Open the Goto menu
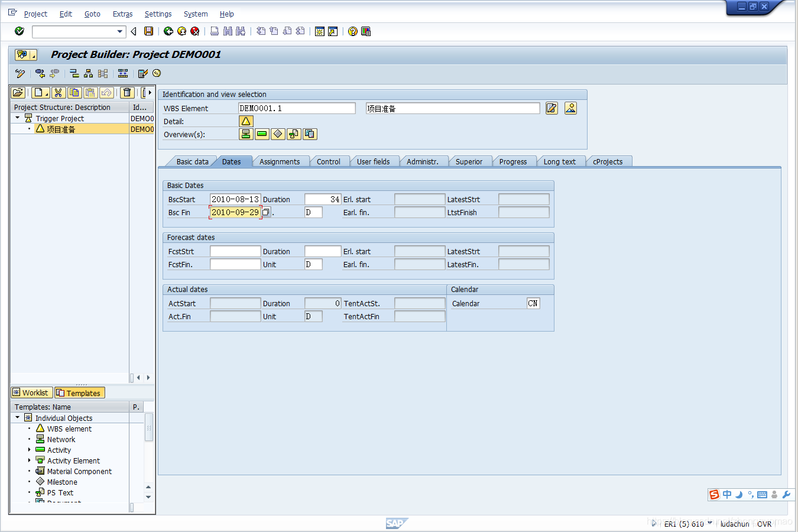 coord(92,14)
